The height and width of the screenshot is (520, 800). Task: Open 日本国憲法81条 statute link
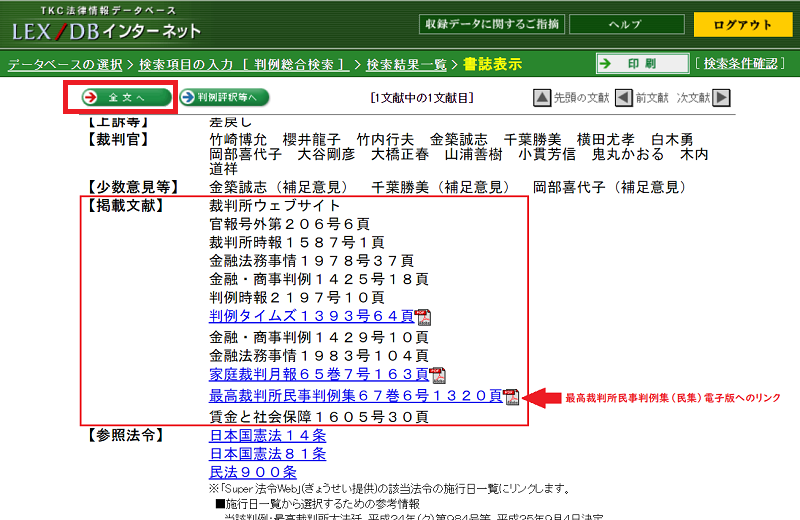pyautogui.click(x=268, y=454)
